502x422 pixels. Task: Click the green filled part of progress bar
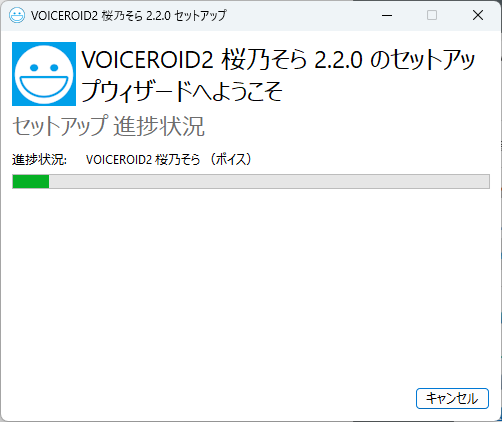point(31,182)
